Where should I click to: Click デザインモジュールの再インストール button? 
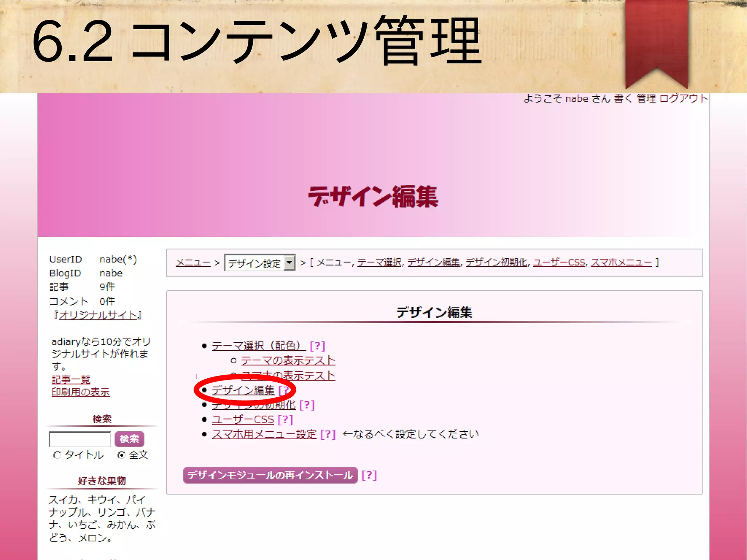[270, 475]
